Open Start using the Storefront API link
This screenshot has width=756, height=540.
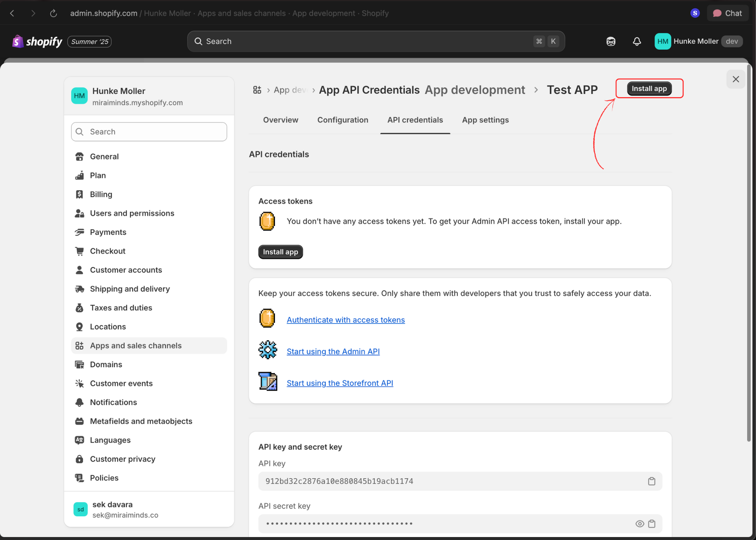(340, 383)
